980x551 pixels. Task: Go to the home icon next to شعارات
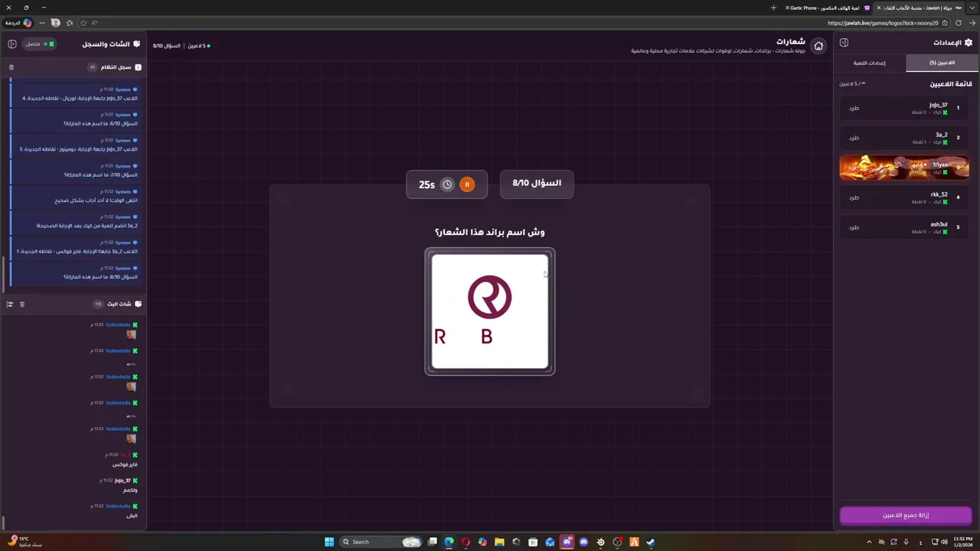(818, 46)
